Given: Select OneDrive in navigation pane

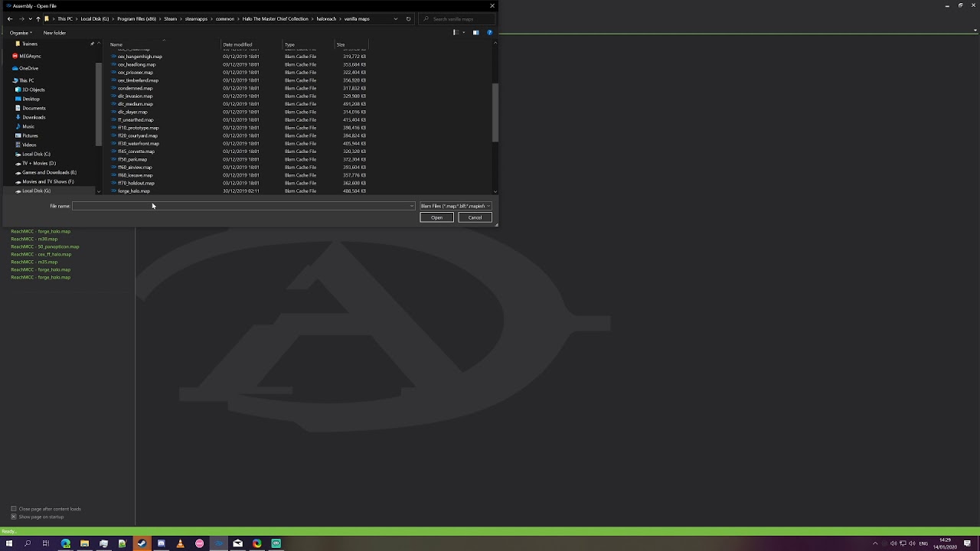Looking at the screenshot, I should point(28,68).
